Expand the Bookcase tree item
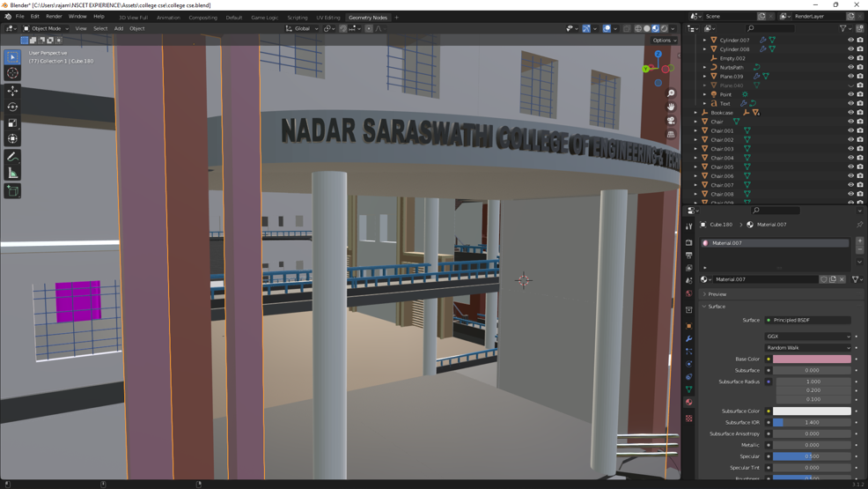868x489 pixels. (696, 113)
